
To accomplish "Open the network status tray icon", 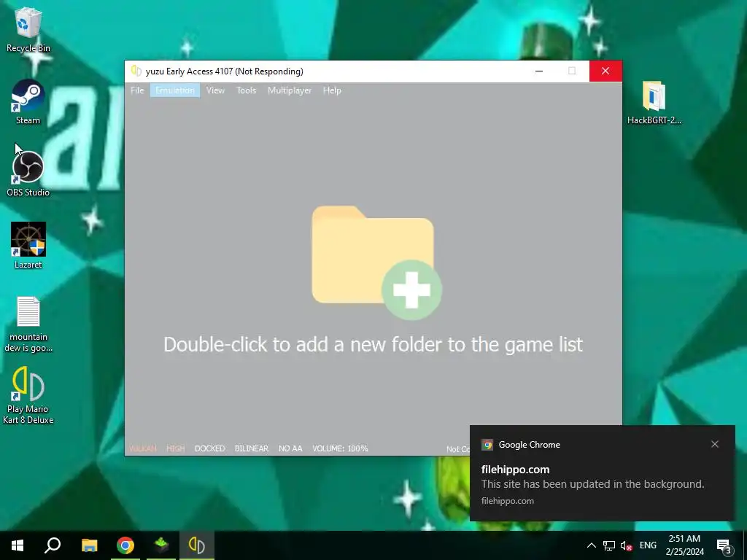I will coord(609,545).
